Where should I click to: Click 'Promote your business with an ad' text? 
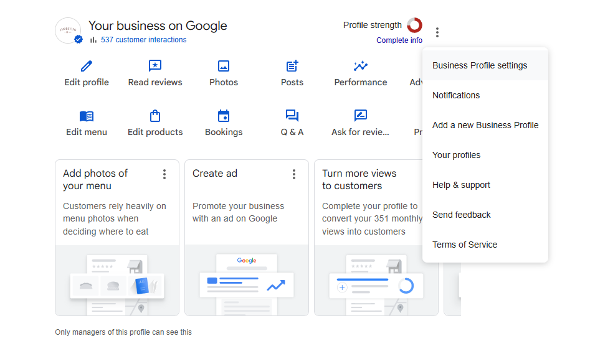(x=238, y=212)
